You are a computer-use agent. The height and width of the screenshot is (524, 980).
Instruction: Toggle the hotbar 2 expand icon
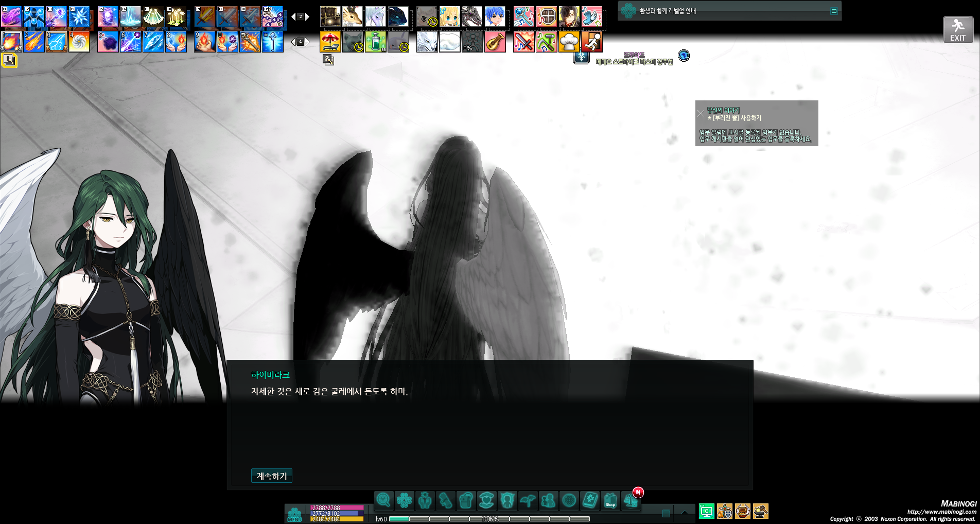pyautogui.click(x=328, y=60)
